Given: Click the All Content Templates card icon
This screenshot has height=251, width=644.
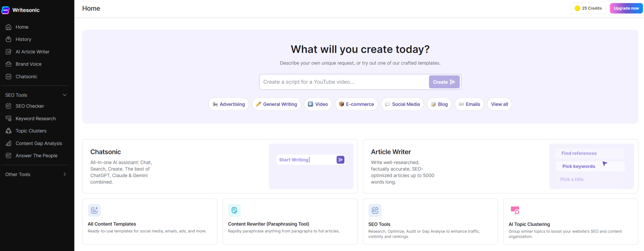Looking at the screenshot, I should (94, 210).
